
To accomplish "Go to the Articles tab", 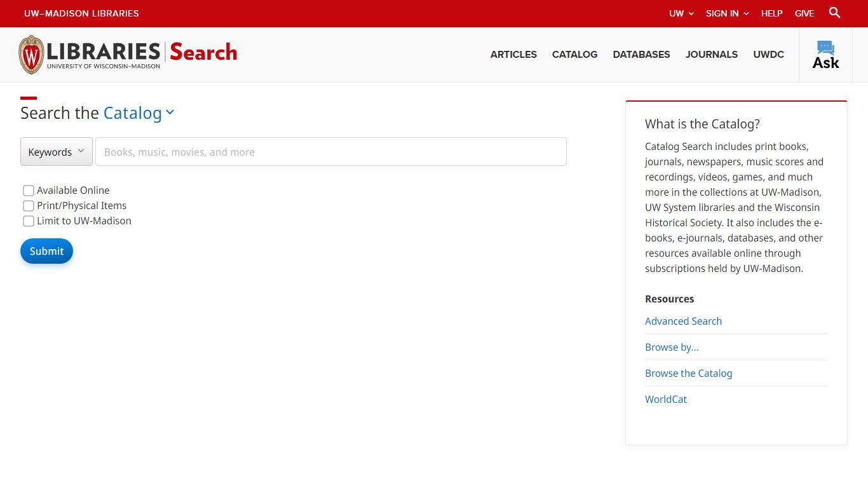I will [x=513, y=55].
